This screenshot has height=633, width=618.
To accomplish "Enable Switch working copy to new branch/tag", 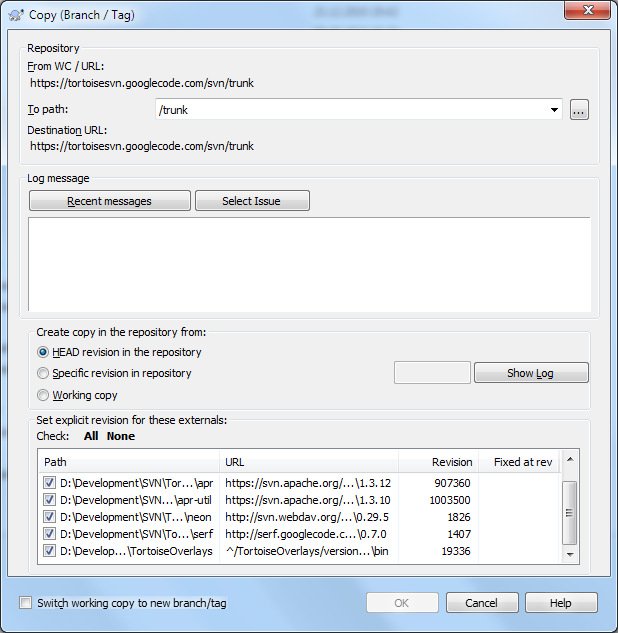I will coord(26,603).
